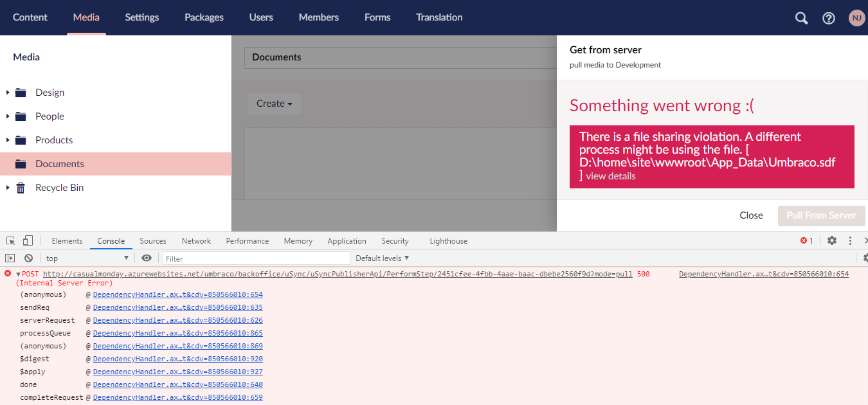Select the Design tree item label
This screenshot has height=405, width=868.
50,93
